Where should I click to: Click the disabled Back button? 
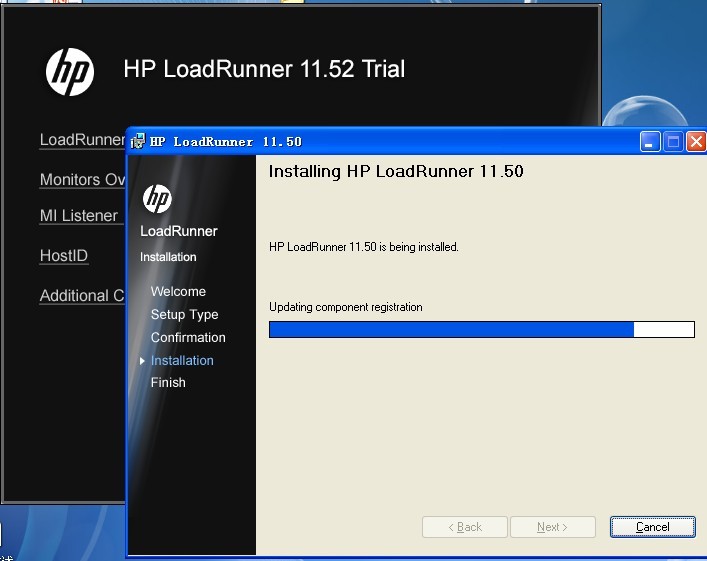[x=465, y=527]
